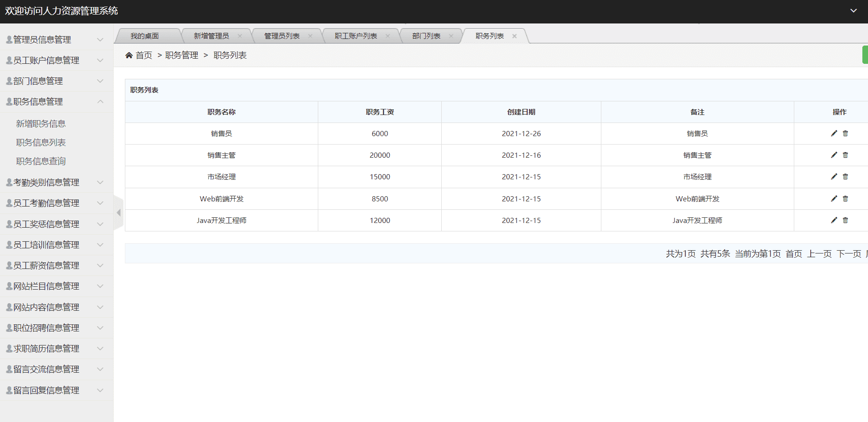
Task: Open 职务信息列表 submenu item
Action: (41, 142)
